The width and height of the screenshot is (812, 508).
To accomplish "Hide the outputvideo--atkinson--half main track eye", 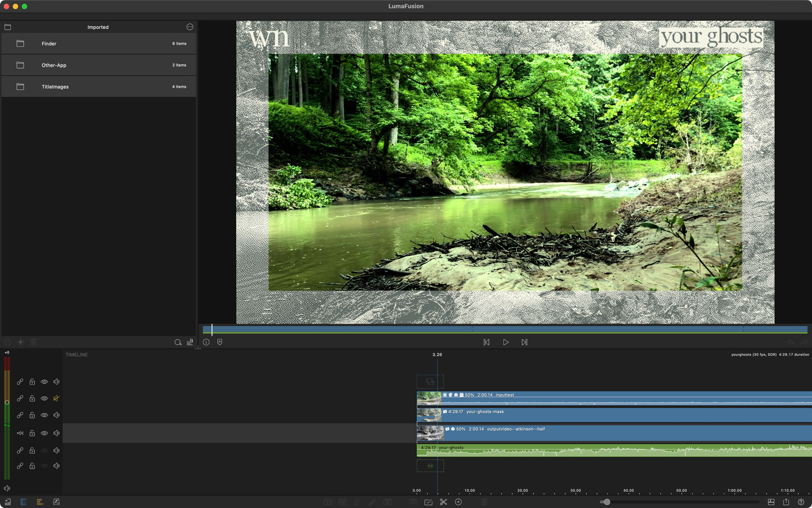I will pyautogui.click(x=44, y=433).
